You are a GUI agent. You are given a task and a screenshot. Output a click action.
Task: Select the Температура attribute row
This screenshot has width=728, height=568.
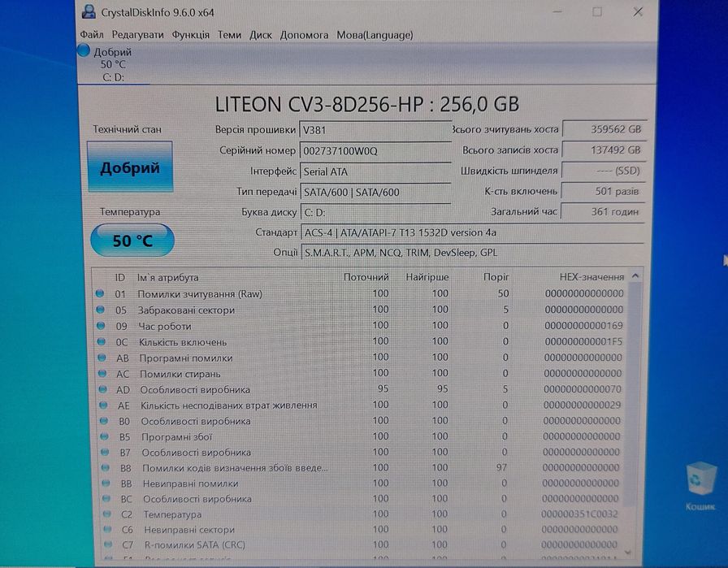click(x=360, y=514)
